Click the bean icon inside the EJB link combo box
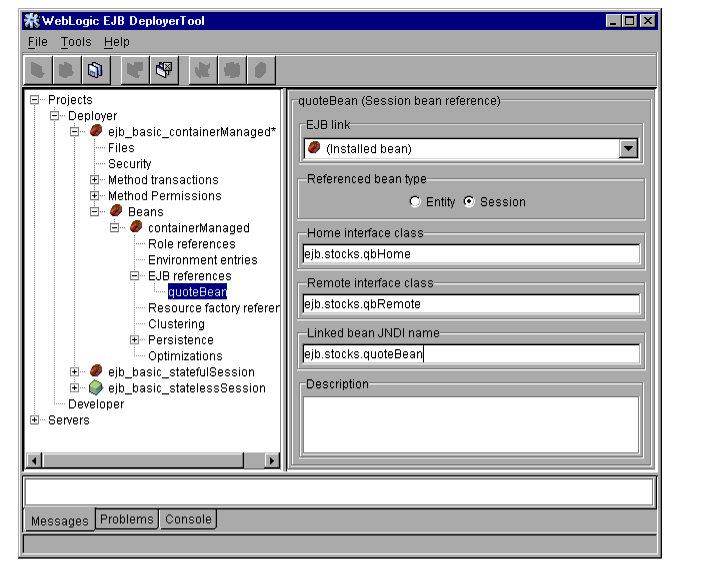Screen dimensions: 713x561 pyautogui.click(x=314, y=148)
